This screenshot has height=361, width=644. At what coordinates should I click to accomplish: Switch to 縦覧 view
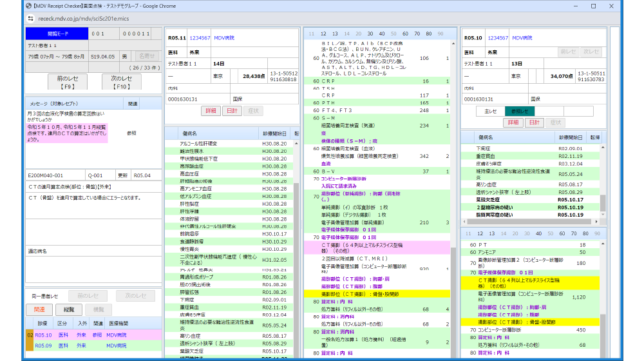pos(68,310)
